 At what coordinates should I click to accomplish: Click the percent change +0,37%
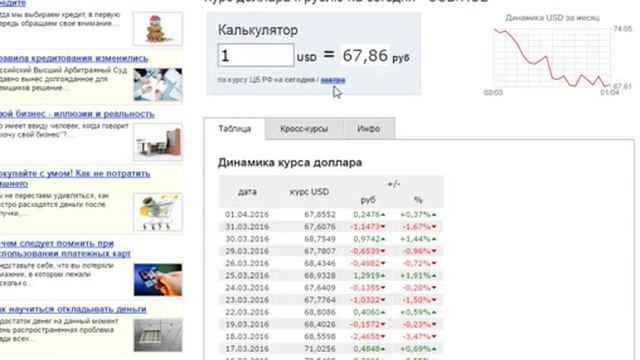[x=418, y=214]
